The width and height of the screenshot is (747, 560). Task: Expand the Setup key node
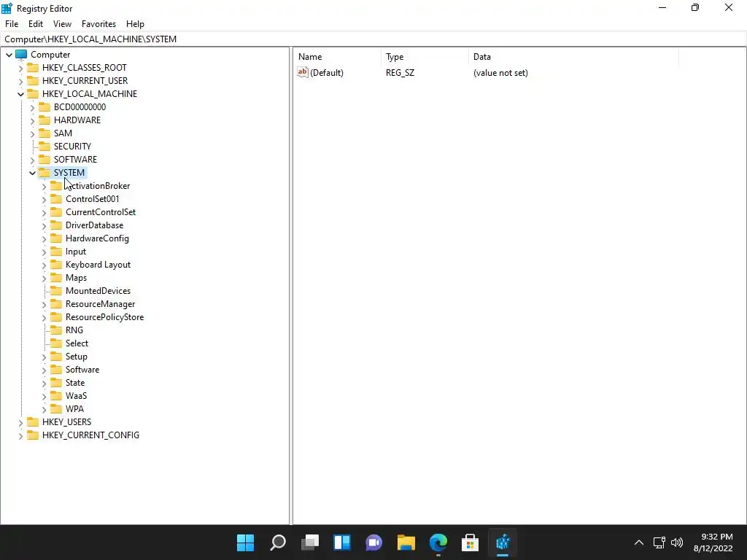click(x=44, y=357)
